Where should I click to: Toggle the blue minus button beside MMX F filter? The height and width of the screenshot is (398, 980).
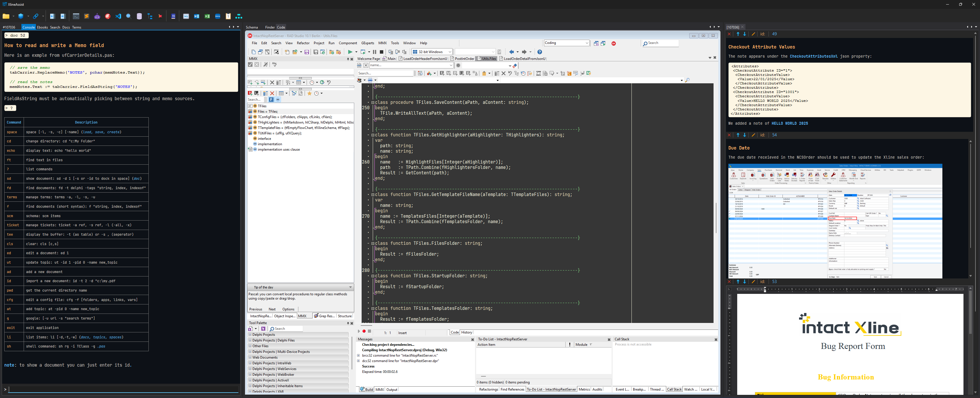(278, 100)
